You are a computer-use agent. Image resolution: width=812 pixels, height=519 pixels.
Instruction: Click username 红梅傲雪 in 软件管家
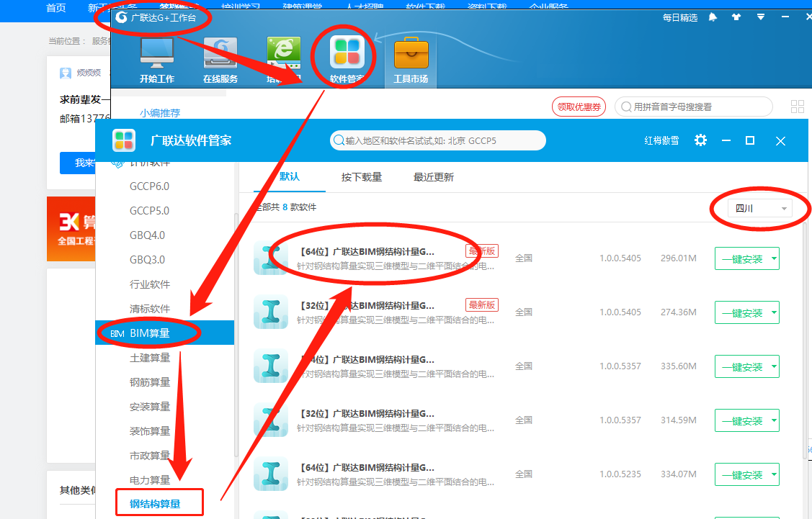(x=661, y=140)
